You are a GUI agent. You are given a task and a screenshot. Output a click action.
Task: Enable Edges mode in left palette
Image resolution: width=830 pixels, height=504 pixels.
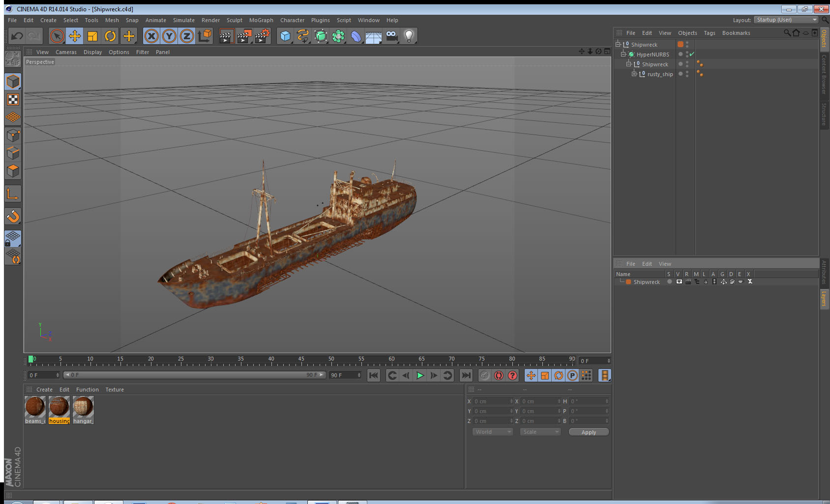click(13, 153)
